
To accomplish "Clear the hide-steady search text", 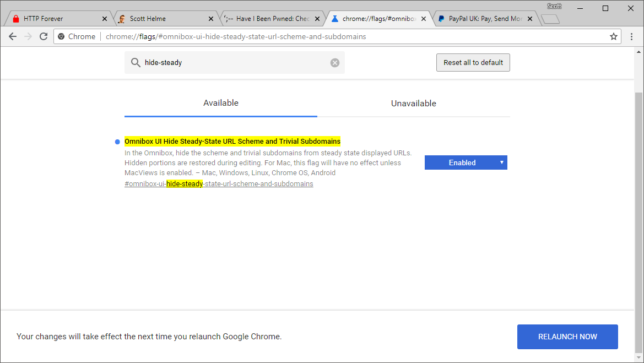I will point(335,63).
